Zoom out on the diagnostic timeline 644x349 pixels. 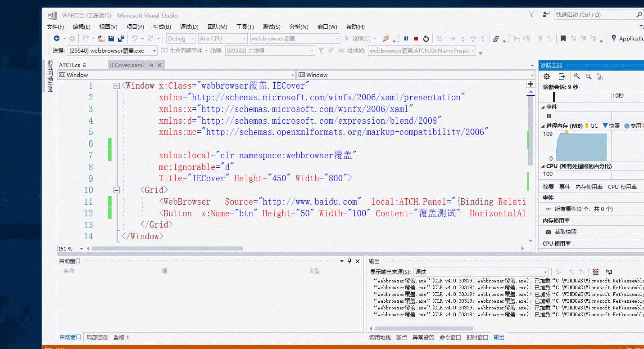(x=588, y=76)
